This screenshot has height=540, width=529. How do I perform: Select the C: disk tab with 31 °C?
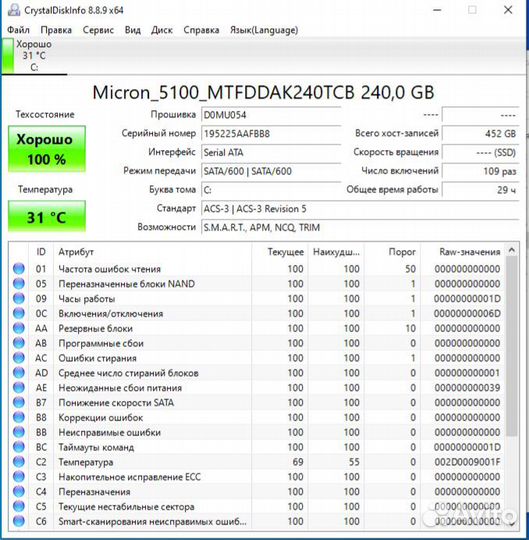tap(34, 56)
